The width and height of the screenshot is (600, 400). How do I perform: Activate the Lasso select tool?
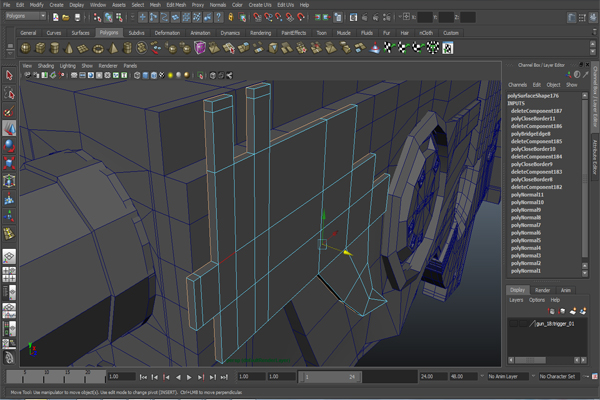[9, 93]
